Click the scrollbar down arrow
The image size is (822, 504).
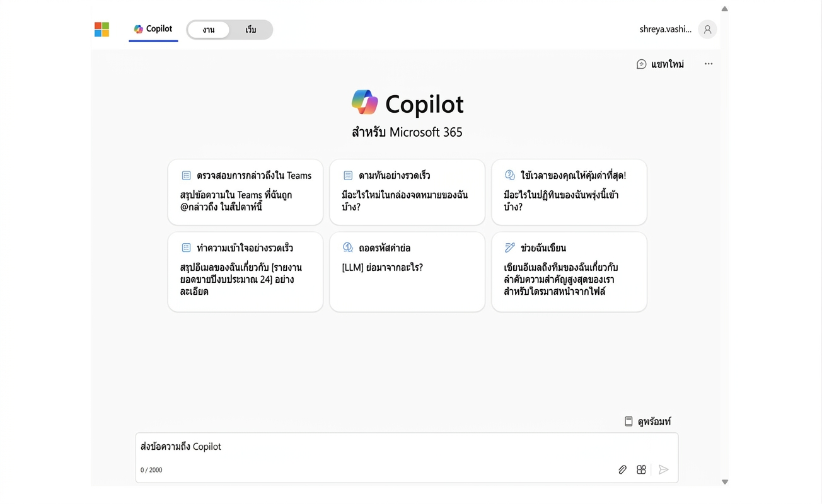(725, 482)
